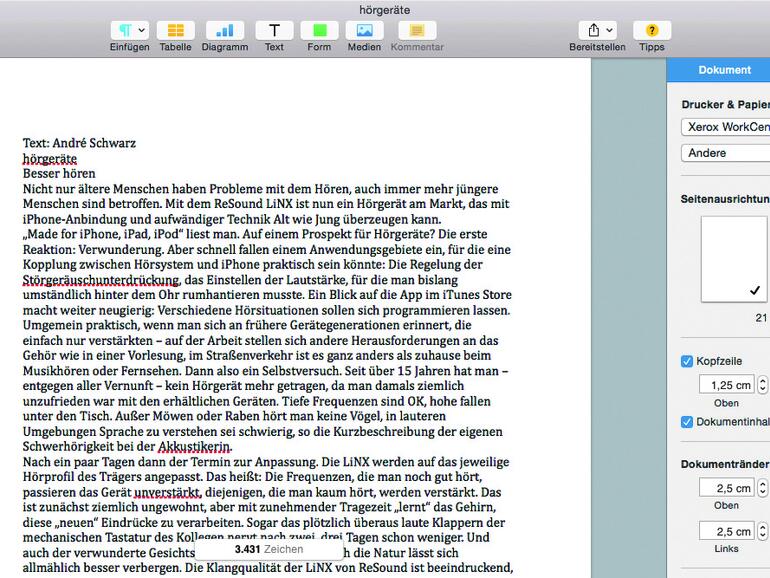Click the Kopfzeile 1,25 cm field
Viewport: 770px width, 578px height.
pos(726,385)
